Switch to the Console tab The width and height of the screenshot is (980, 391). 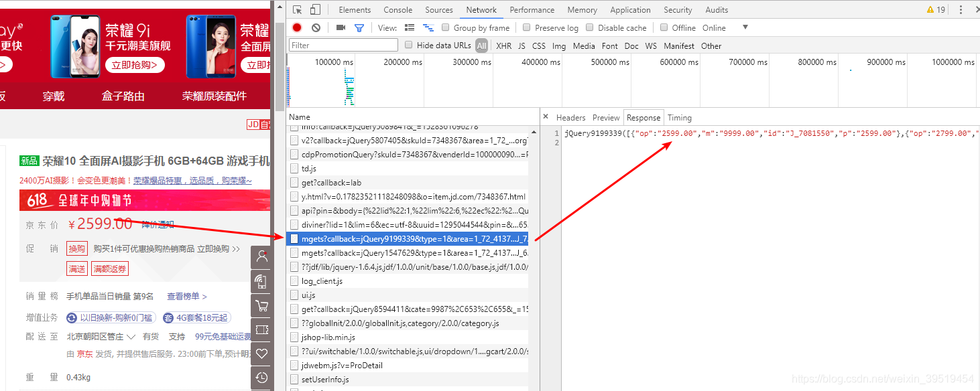(397, 9)
